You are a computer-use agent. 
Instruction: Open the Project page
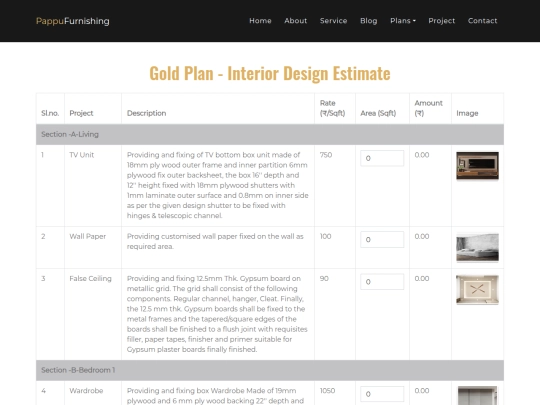pos(442,21)
